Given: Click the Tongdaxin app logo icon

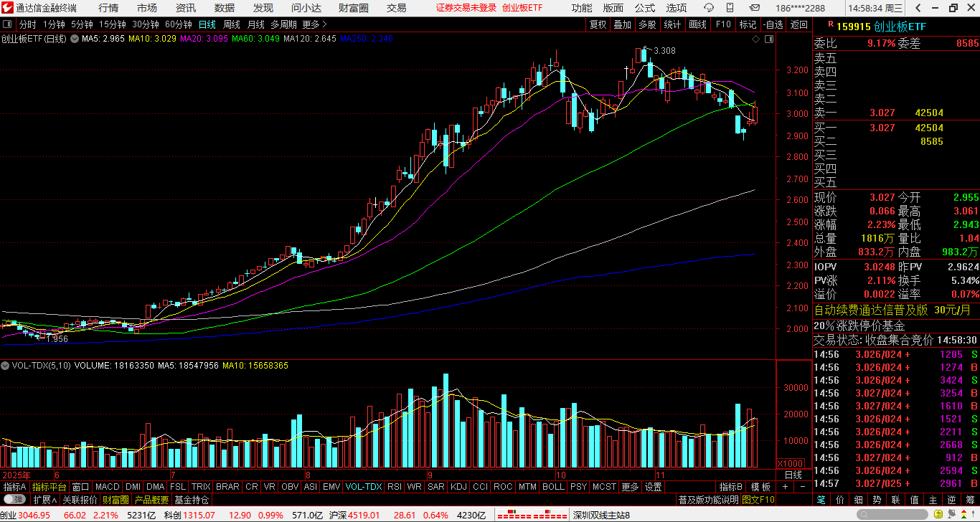Looking at the screenshot, I should (7, 8).
